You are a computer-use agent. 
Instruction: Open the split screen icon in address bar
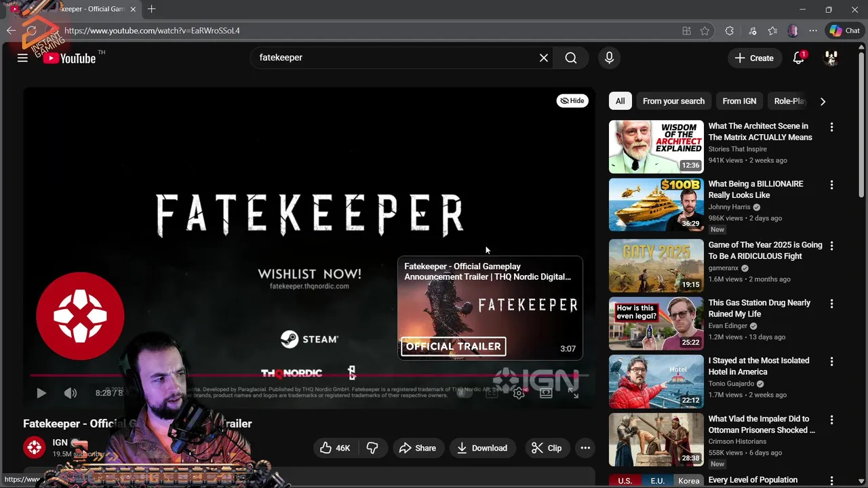coord(687,30)
